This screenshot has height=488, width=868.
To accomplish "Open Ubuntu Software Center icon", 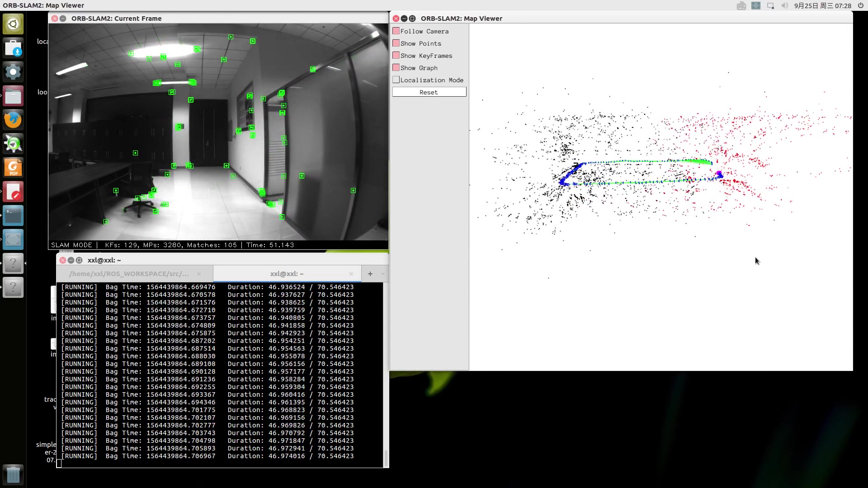I will (x=13, y=47).
